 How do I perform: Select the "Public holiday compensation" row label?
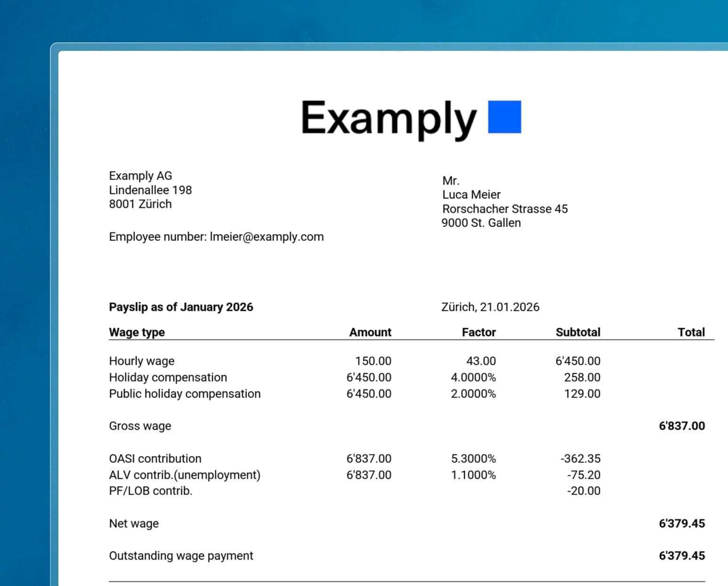coord(185,394)
